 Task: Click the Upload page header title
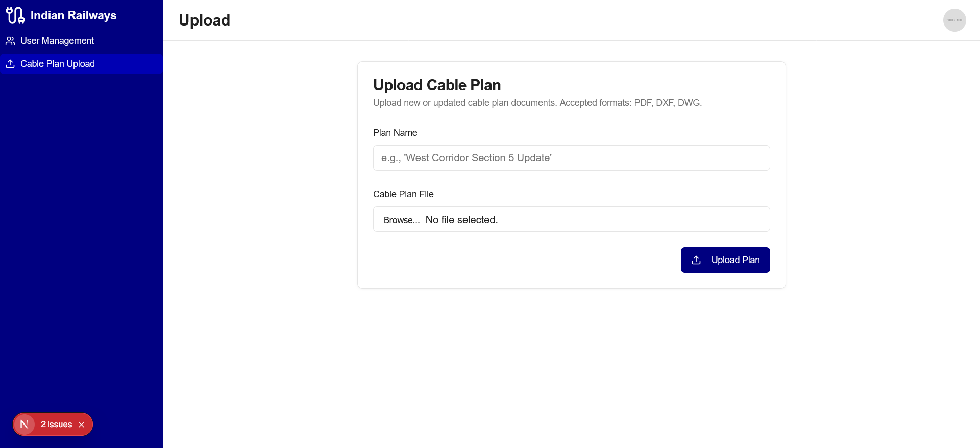(204, 20)
